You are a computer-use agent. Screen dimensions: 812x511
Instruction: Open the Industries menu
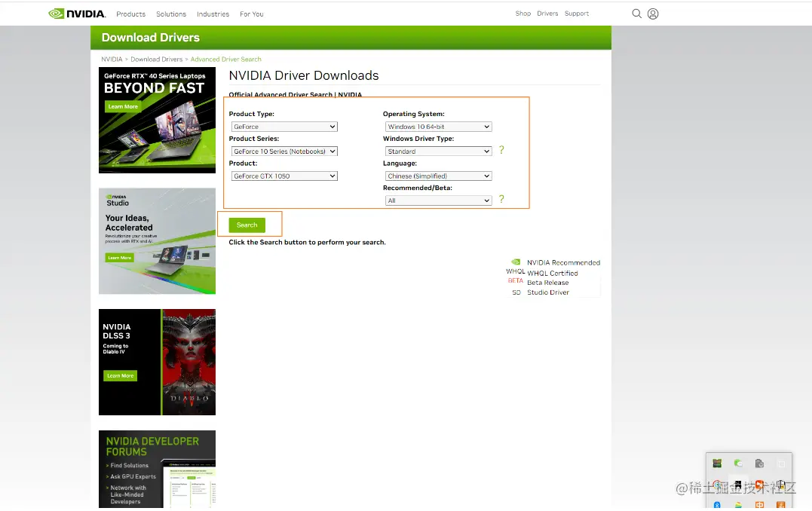[x=213, y=14]
